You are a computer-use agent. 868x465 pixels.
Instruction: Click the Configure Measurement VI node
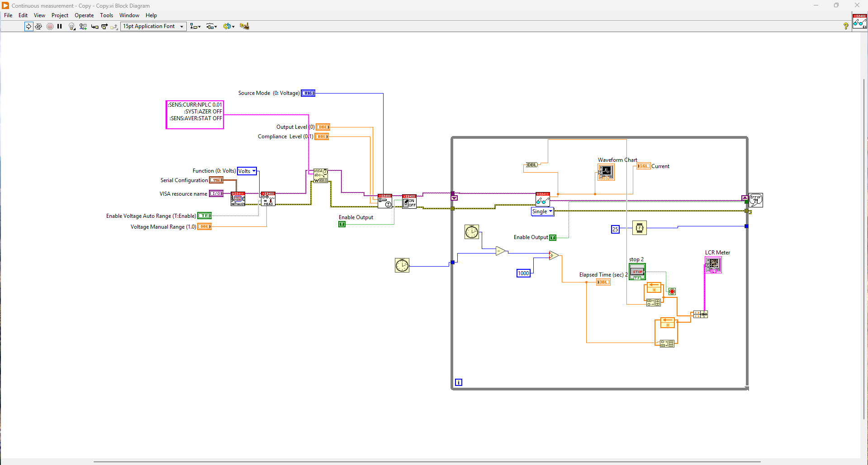[x=268, y=199]
